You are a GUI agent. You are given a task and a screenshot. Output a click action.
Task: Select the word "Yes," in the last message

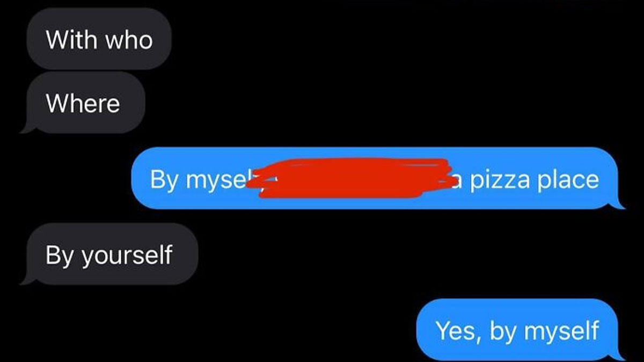(x=455, y=330)
